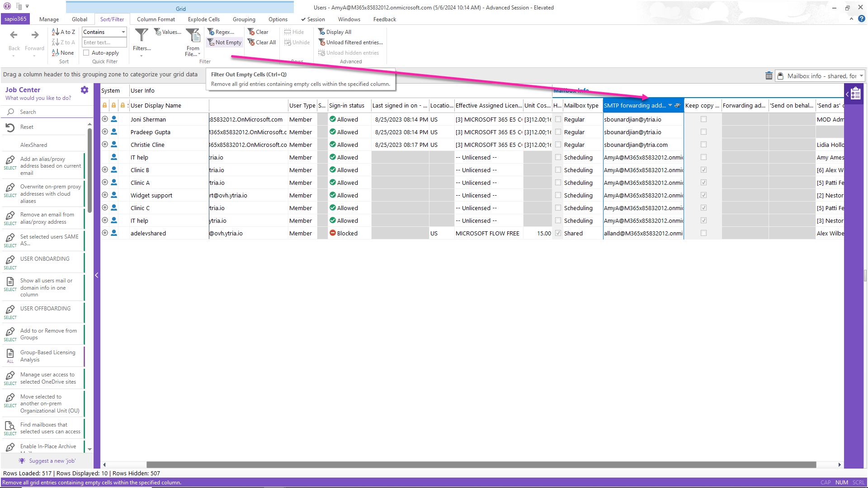
Task: Toggle Keep copy checkbox for Clinic C
Action: pos(703,208)
